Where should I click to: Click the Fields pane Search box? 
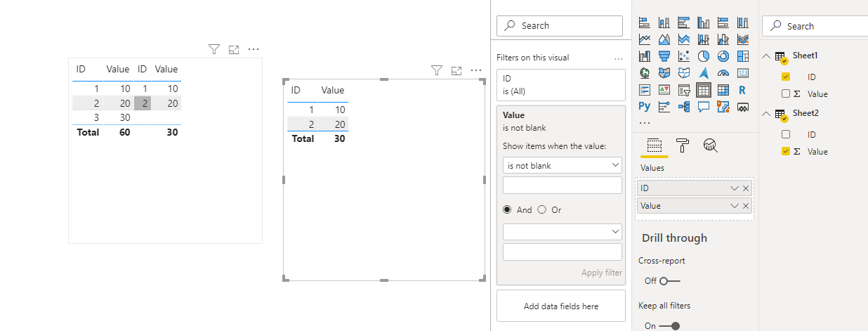(x=816, y=26)
